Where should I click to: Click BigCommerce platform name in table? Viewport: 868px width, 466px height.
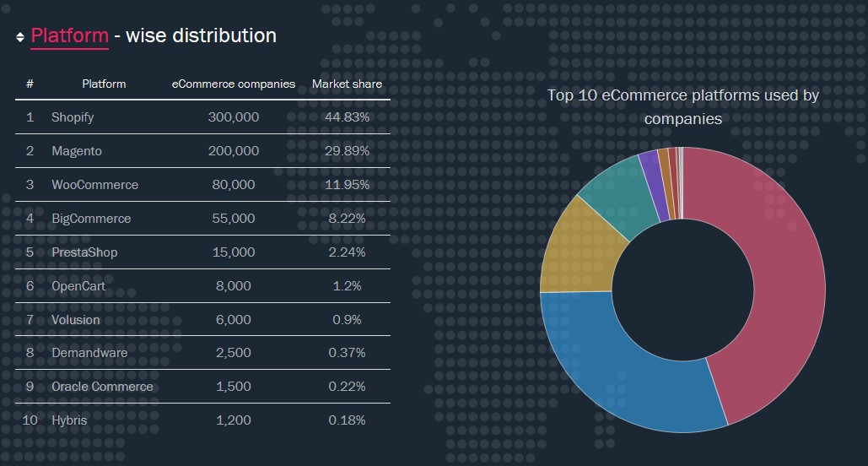coord(91,219)
